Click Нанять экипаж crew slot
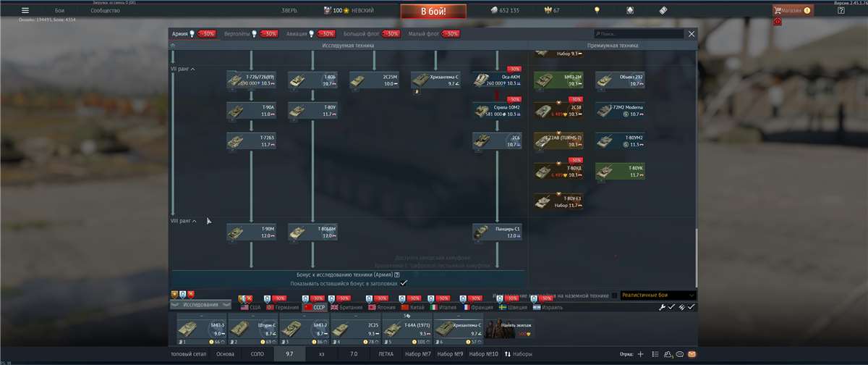 coord(511,329)
